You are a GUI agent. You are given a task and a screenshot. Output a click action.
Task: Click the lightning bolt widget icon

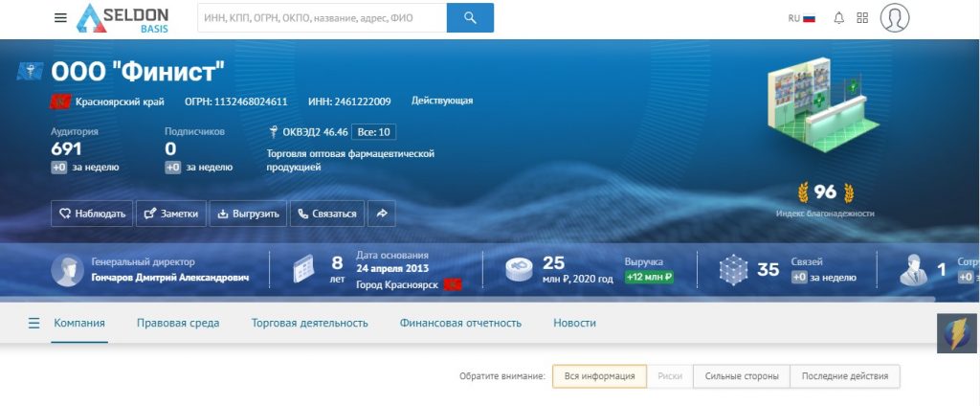point(957,333)
